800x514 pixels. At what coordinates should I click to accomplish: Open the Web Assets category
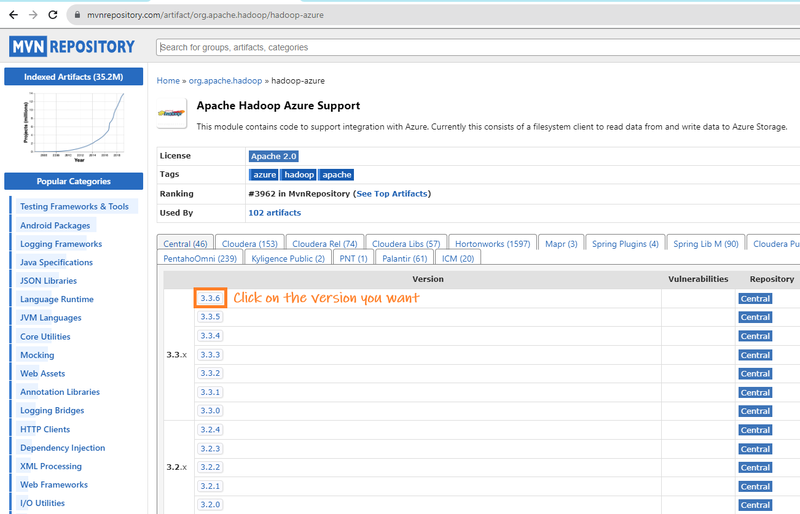[43, 374]
